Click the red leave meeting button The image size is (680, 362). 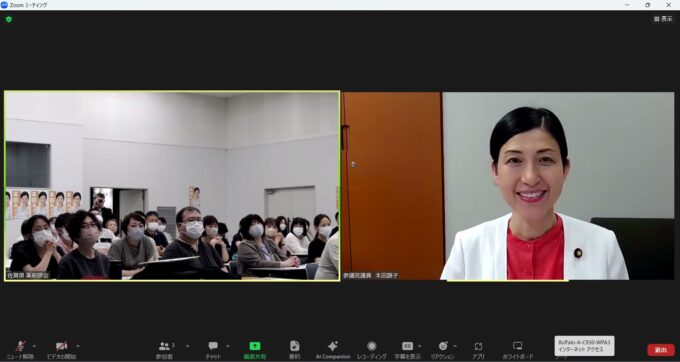661,350
